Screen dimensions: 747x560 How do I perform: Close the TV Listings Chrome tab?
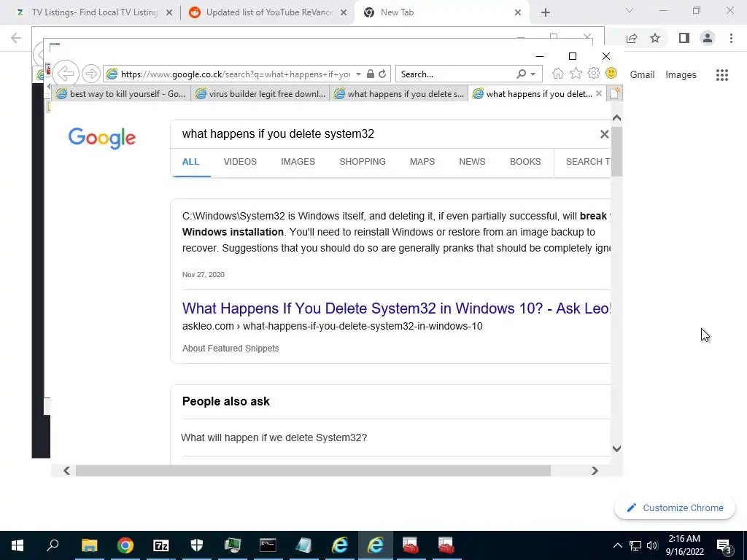(x=169, y=12)
